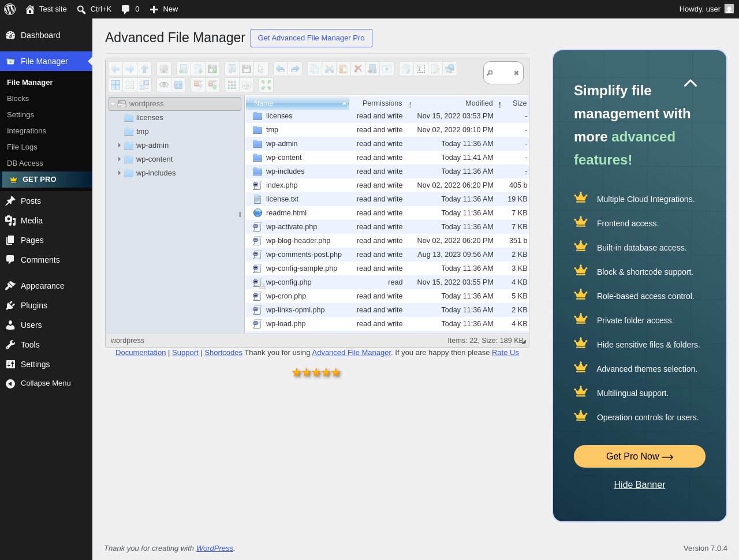The height and width of the screenshot is (560, 739).
Task: Click the five-star rating image
Action: point(316,373)
